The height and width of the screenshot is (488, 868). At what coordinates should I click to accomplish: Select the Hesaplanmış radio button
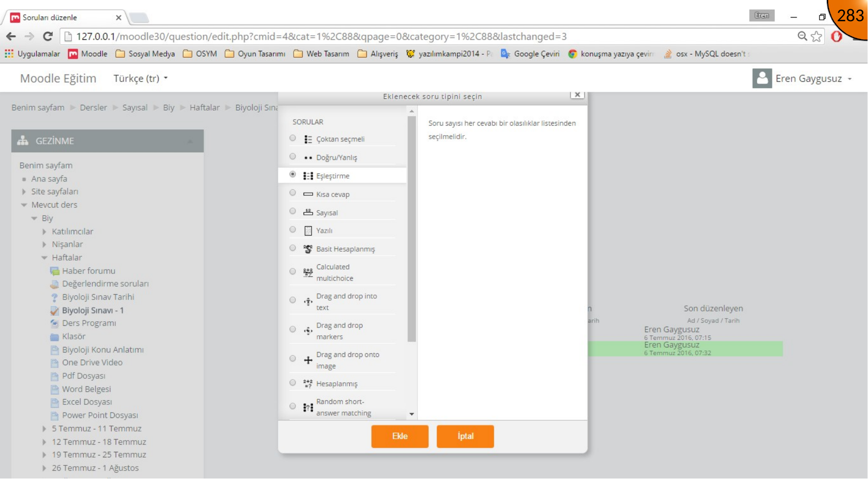pyautogui.click(x=293, y=383)
